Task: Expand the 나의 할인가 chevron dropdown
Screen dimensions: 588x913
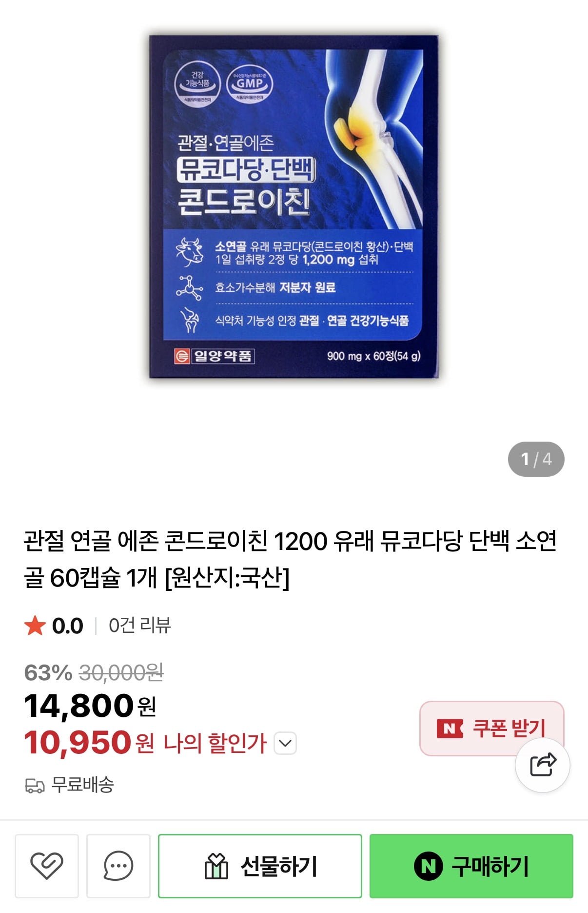Action: [x=285, y=743]
